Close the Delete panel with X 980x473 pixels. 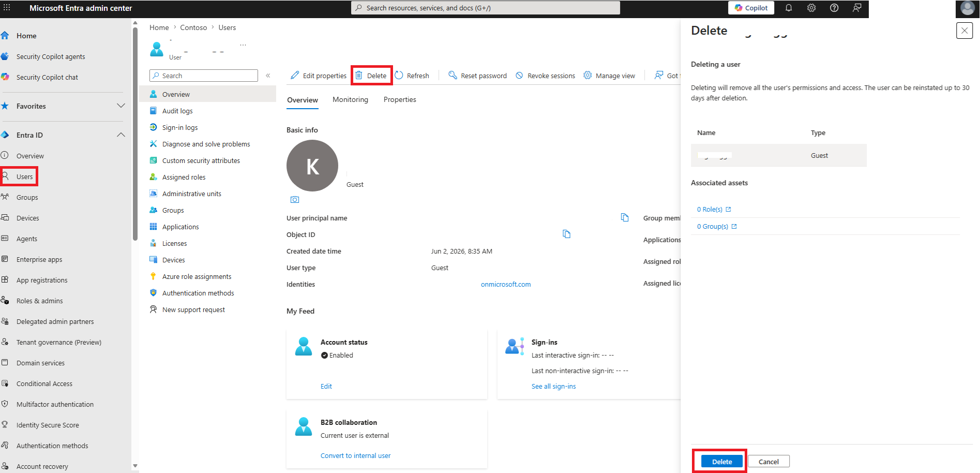964,31
